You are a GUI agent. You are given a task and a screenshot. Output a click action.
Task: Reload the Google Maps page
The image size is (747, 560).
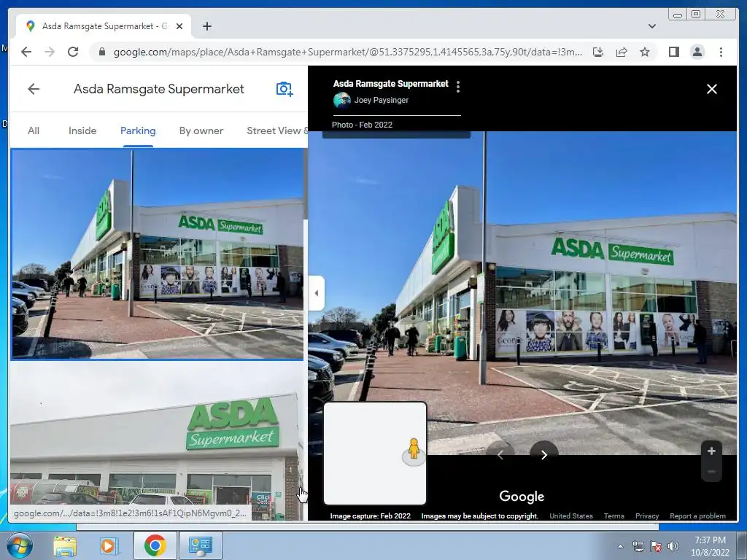[73, 52]
